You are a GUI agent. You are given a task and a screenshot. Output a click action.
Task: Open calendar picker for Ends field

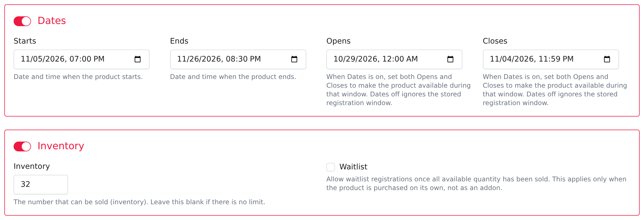pos(294,59)
